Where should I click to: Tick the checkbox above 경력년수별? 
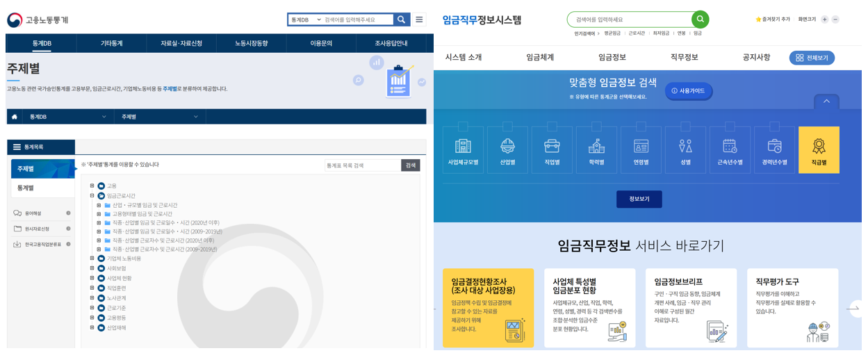pos(774,126)
